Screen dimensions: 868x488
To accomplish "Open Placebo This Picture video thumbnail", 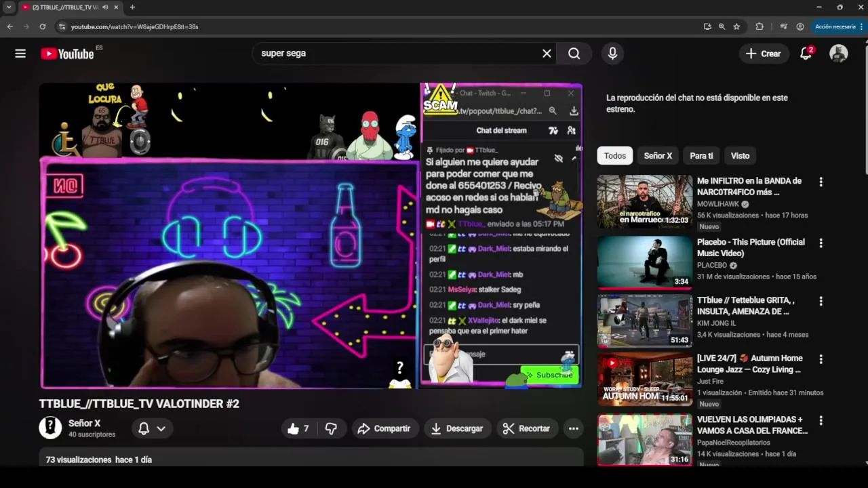I will click(645, 262).
